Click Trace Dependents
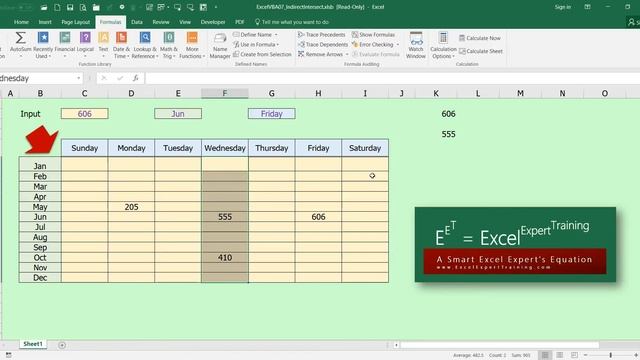 pyautogui.click(x=323, y=44)
